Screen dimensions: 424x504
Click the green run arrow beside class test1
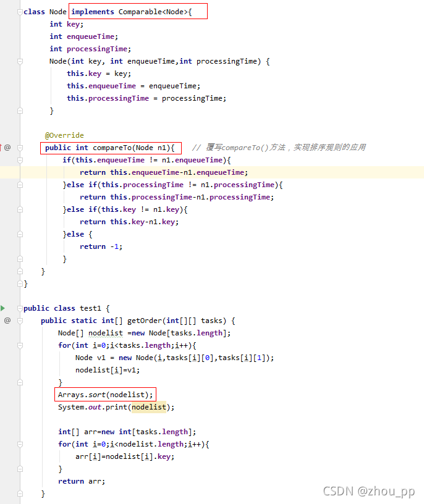click(2, 308)
